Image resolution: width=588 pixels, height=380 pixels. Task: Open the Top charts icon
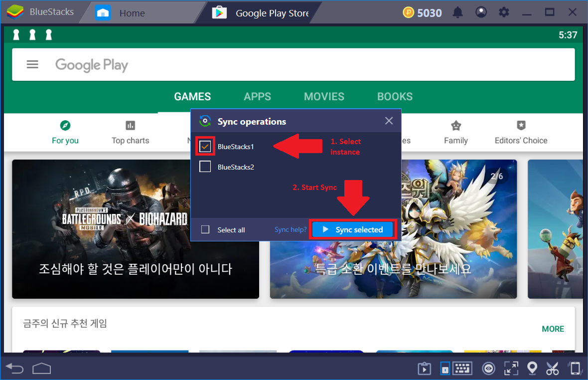coord(130,125)
